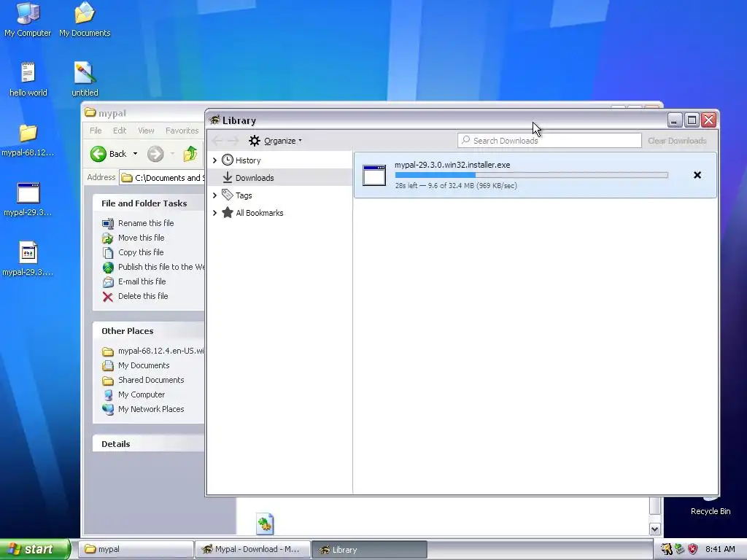The height and width of the screenshot is (560, 747).
Task: Open mypal-68.12.4.en-US folder in Other Places
Action: point(161,351)
